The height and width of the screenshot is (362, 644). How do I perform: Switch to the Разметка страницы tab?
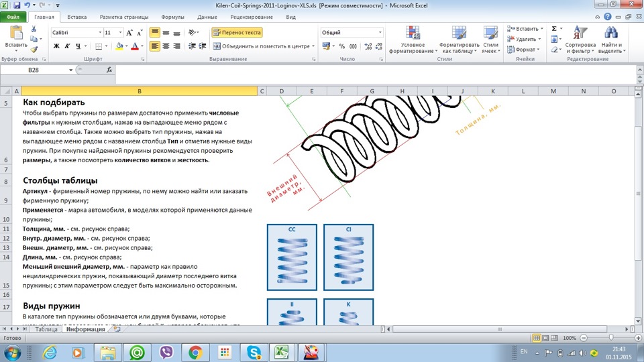tap(124, 17)
